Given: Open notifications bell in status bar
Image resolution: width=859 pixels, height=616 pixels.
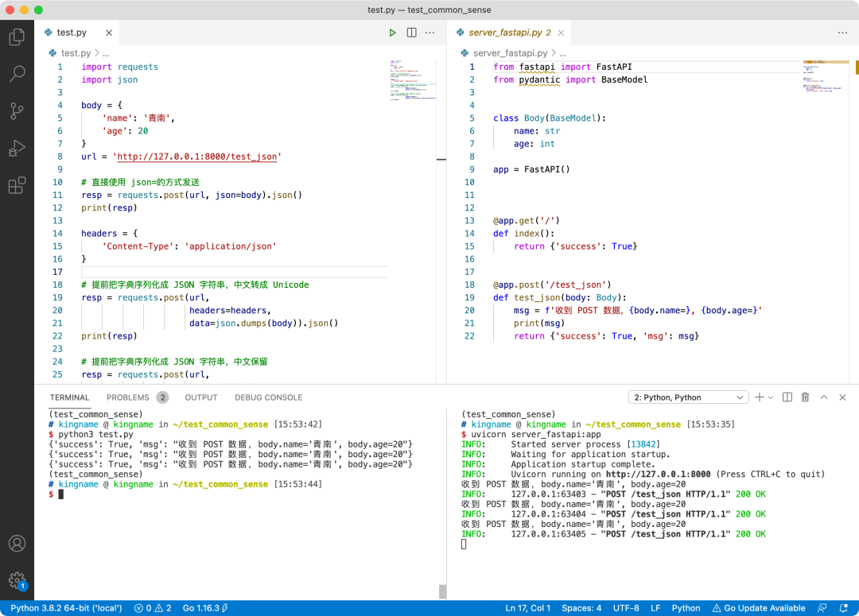Looking at the screenshot, I should pyautogui.click(x=844, y=608).
